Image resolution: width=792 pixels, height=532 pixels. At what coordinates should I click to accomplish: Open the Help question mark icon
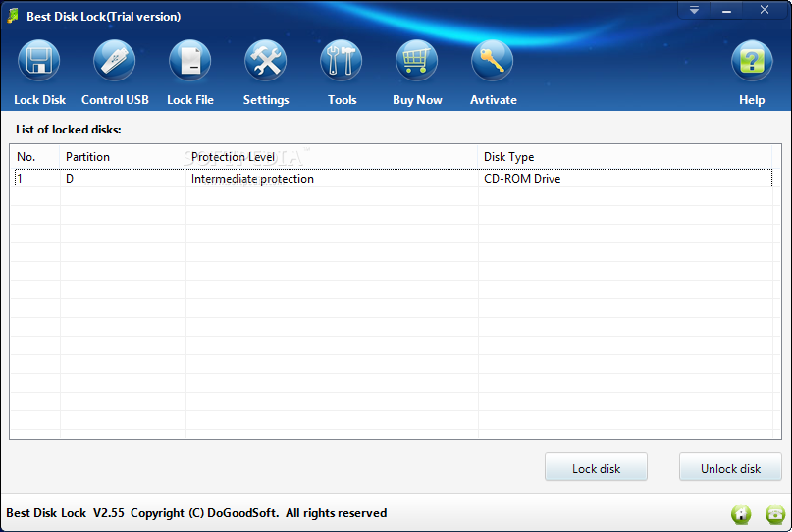[x=752, y=61]
